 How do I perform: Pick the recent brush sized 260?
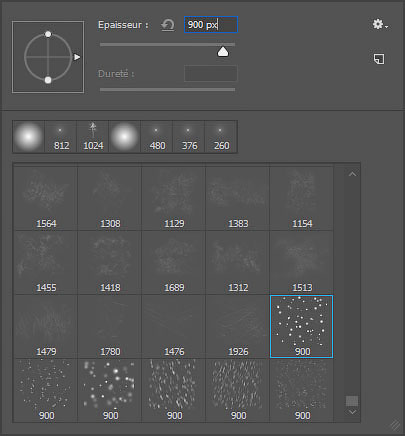pos(221,137)
